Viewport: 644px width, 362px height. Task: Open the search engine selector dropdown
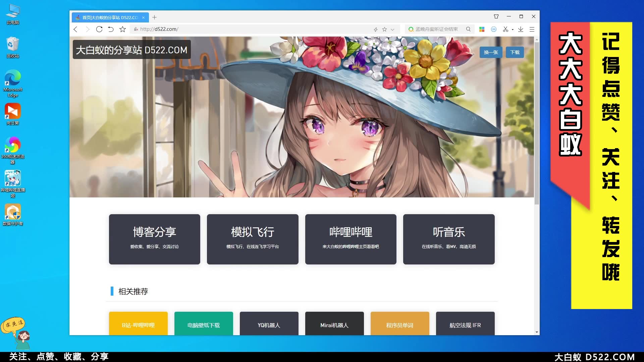(411, 29)
